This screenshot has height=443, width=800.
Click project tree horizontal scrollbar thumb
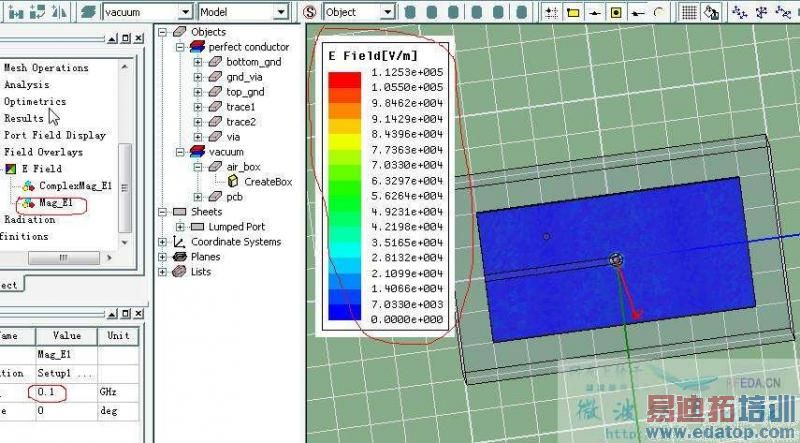(63, 258)
